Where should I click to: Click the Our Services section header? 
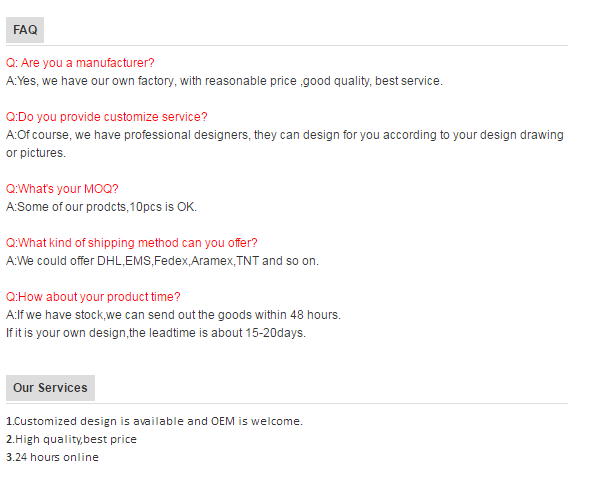point(50,388)
